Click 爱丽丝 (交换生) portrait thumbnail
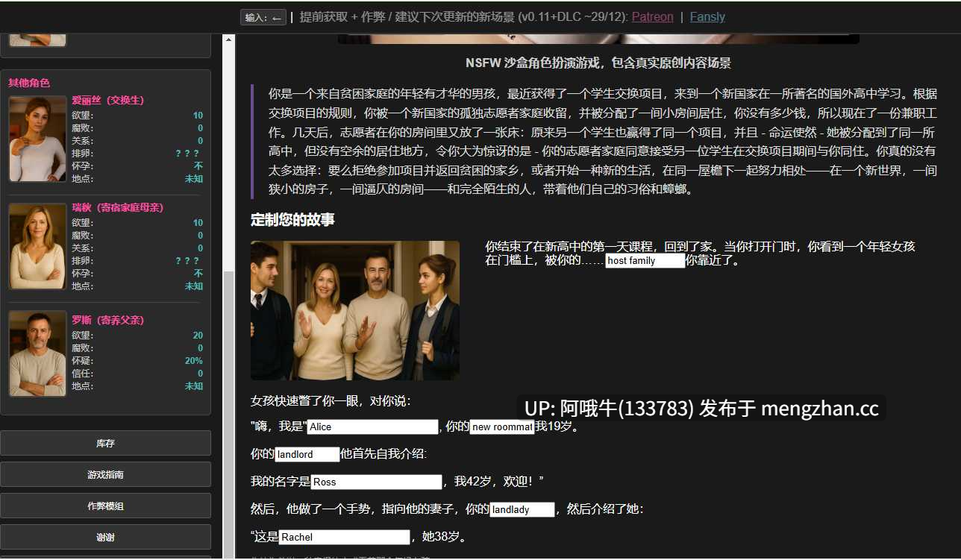Viewport: 961px width, 560px height. coord(38,139)
